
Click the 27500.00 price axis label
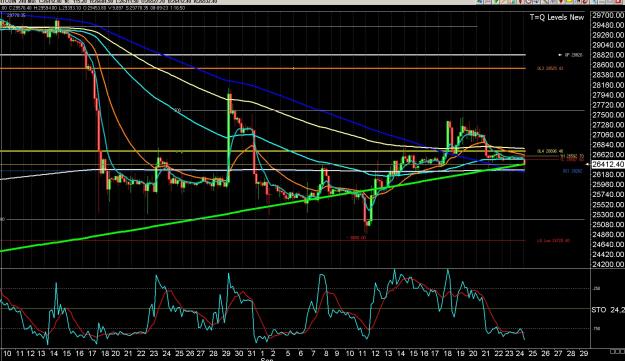pyautogui.click(x=608, y=115)
